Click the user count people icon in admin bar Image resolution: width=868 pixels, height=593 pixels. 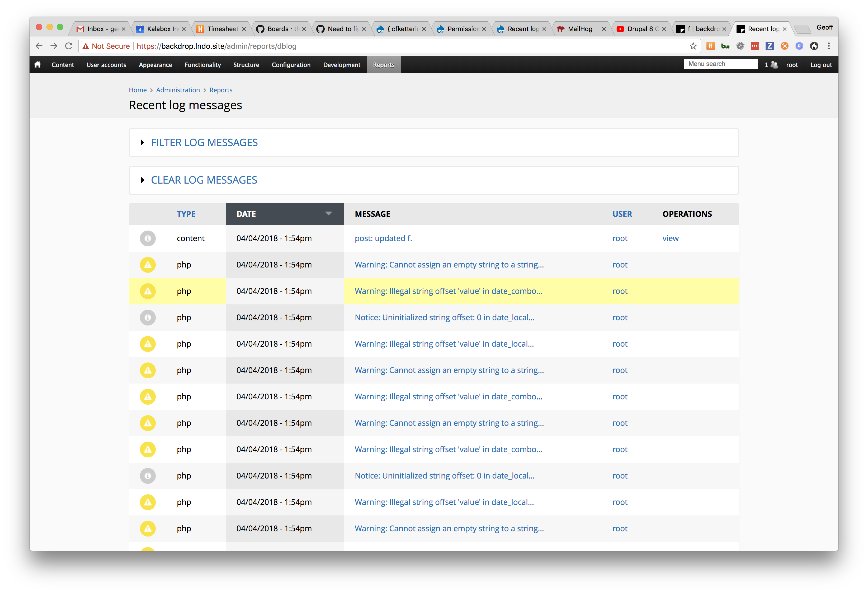click(x=774, y=65)
